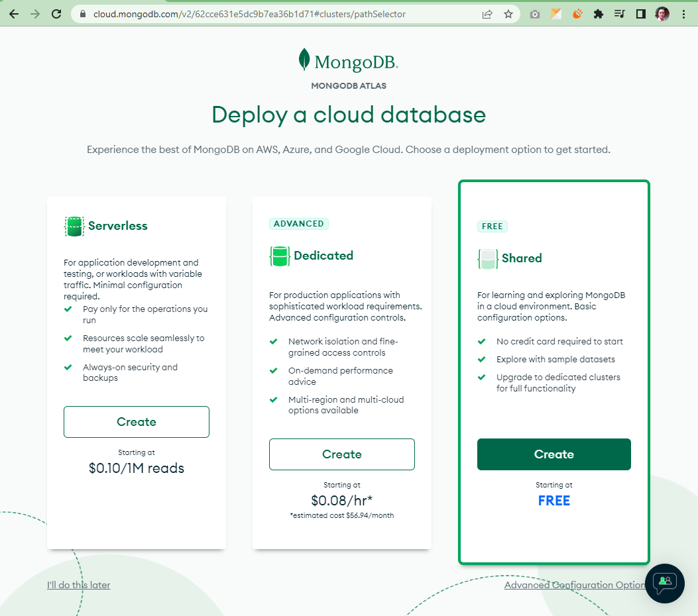The width and height of the screenshot is (698, 616).
Task: Click the orange flame extension icon
Action: (x=577, y=14)
